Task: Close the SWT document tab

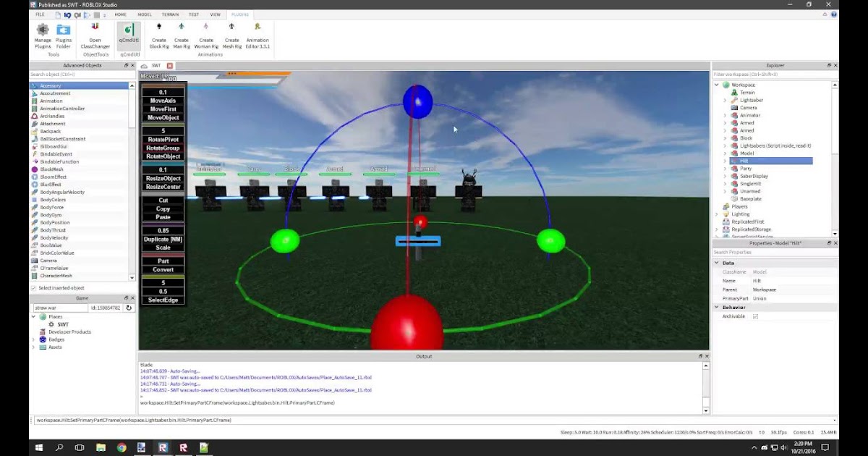Action: pos(170,66)
